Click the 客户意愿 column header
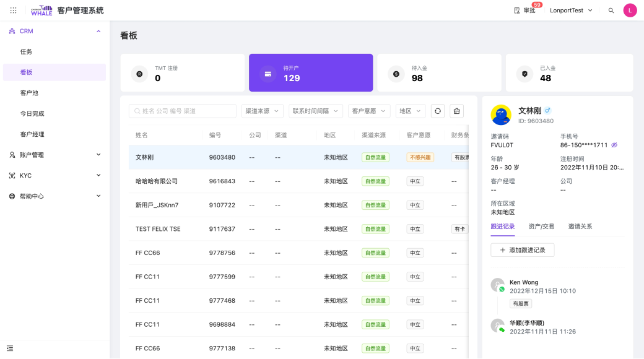This screenshot has height=359, width=644. 419,135
